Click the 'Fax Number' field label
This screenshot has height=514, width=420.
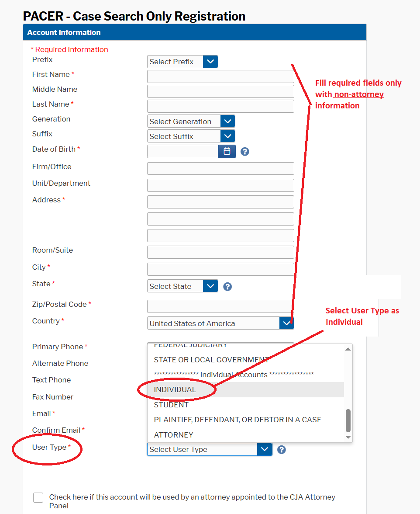tap(53, 397)
